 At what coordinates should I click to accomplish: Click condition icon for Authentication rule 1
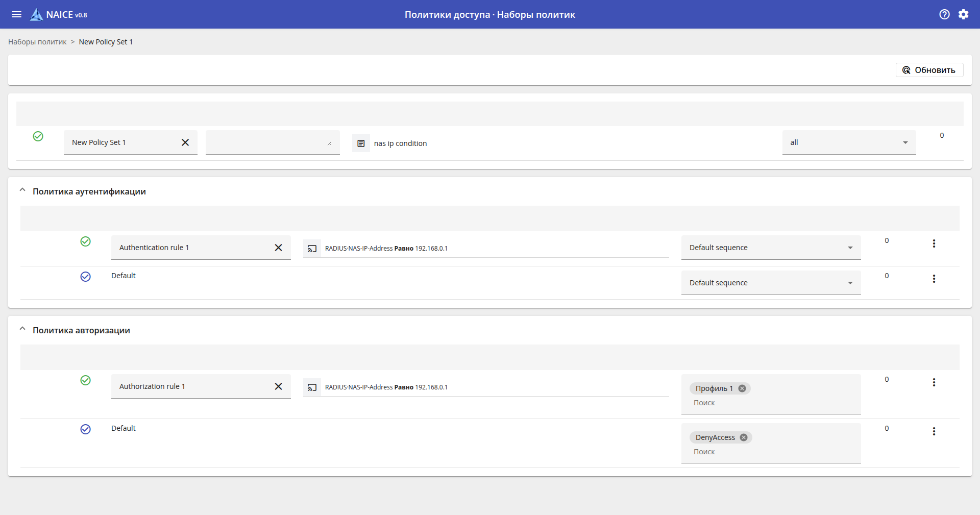coord(312,249)
